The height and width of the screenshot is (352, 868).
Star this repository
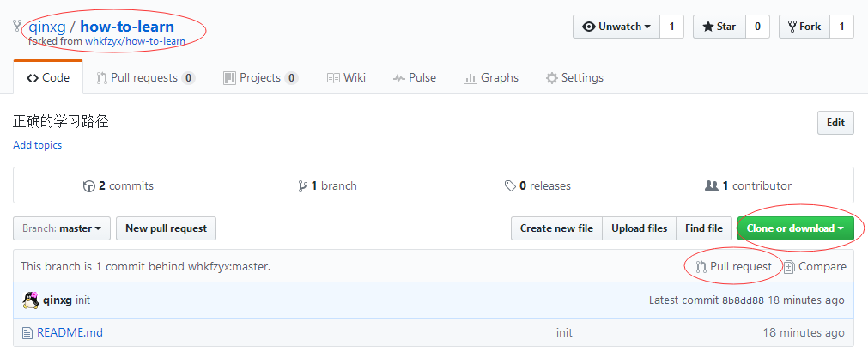click(x=719, y=27)
